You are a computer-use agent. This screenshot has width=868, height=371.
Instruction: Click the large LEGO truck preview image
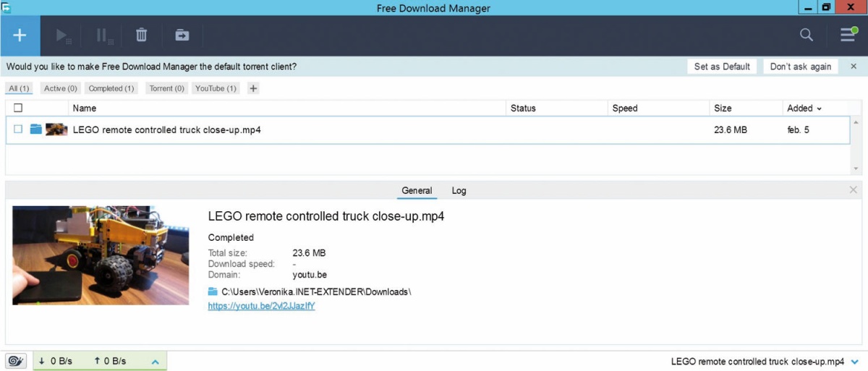[101, 255]
